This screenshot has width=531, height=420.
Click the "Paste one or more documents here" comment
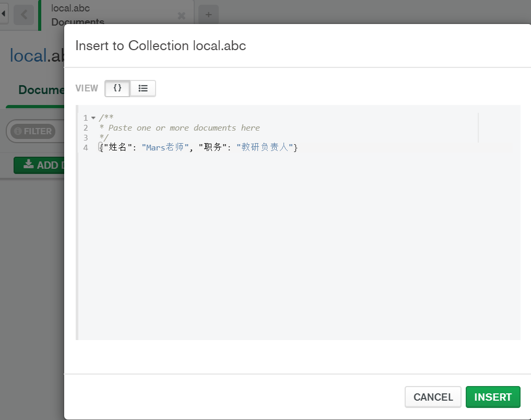click(184, 128)
